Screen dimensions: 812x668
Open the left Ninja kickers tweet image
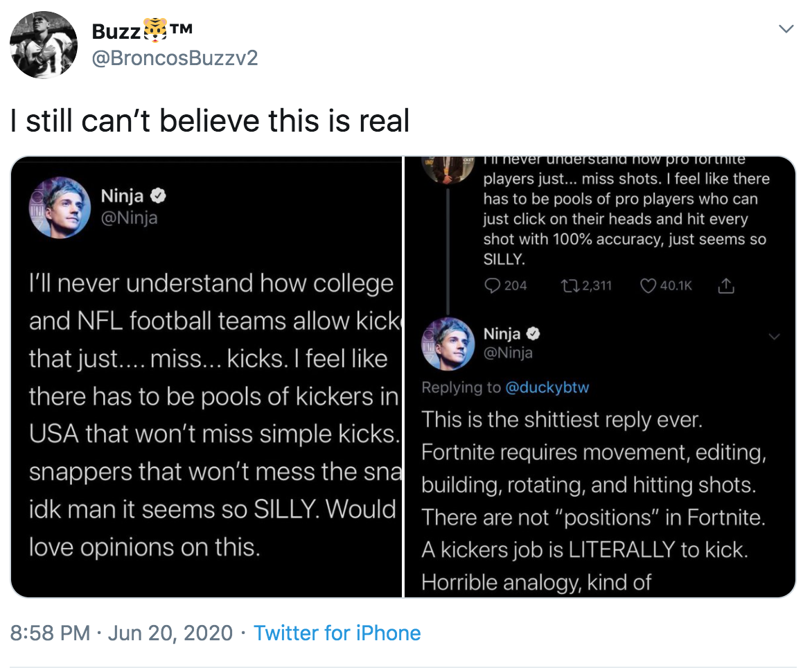tap(206, 376)
